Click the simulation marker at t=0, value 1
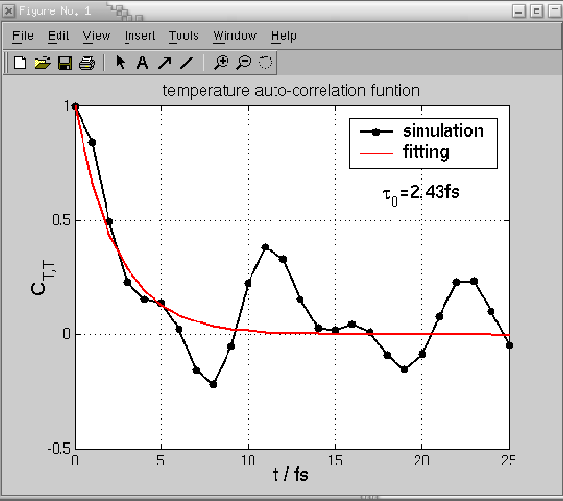Image resolution: width=563 pixels, height=501 pixels. (75, 106)
